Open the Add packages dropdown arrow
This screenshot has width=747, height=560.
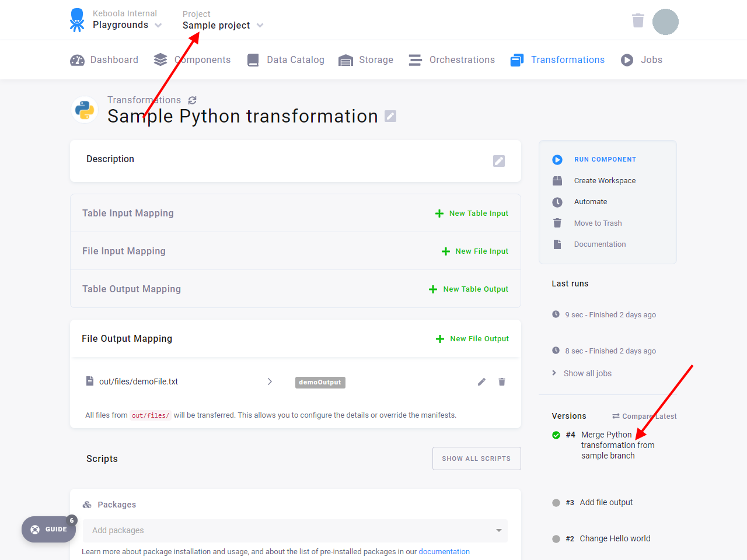(499, 530)
